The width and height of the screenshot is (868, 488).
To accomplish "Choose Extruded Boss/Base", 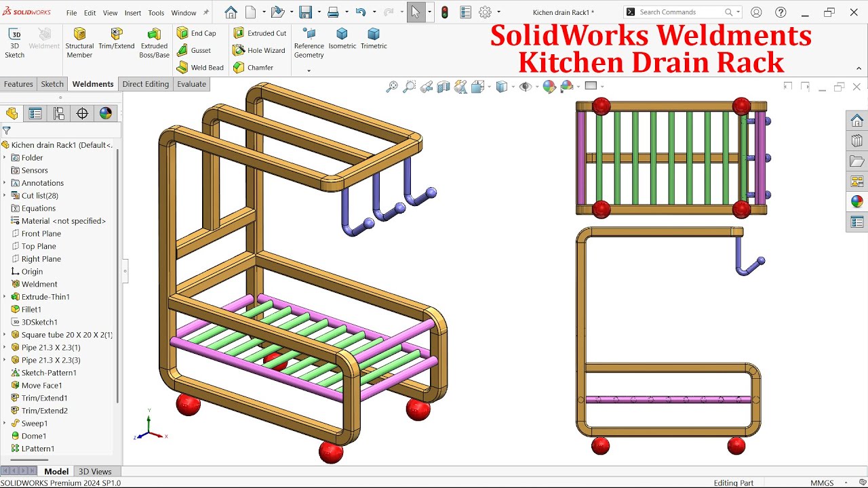I will [x=154, y=43].
